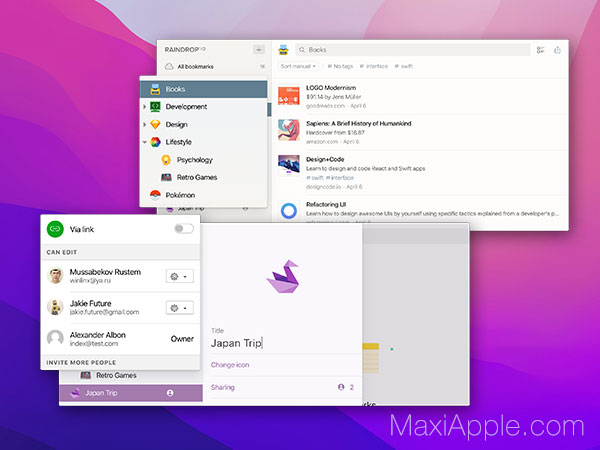Click Invite more people
This screenshot has width=600, height=450.
[x=81, y=362]
